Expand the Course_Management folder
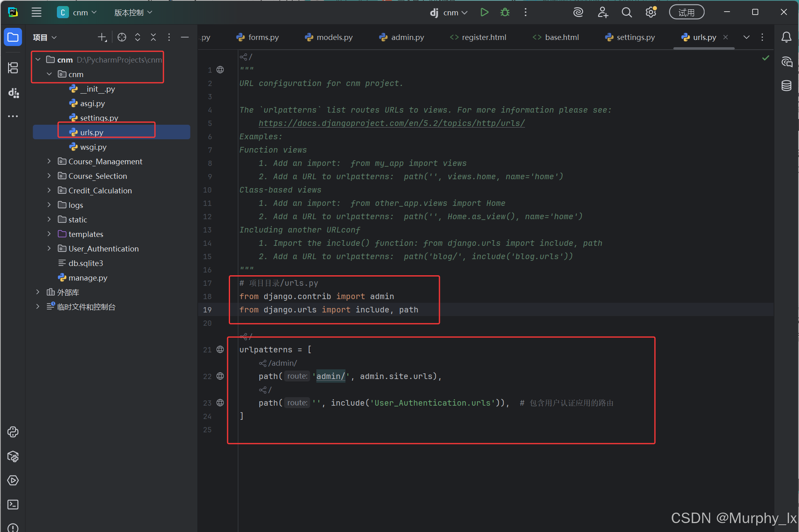 point(49,161)
